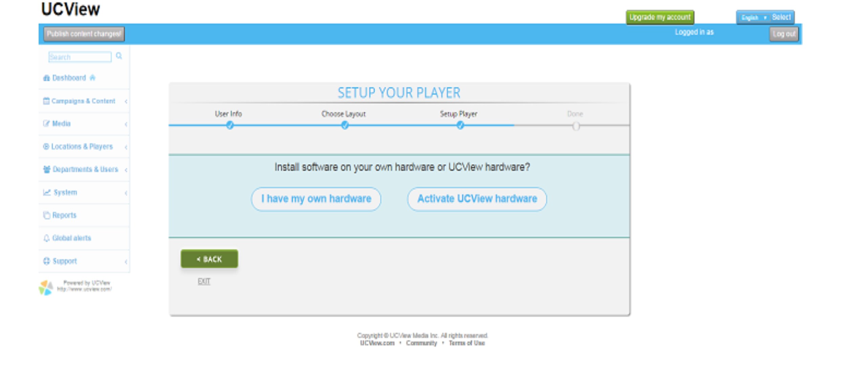Open the UCView.com footer link
The height and width of the screenshot is (373, 868).
(x=377, y=343)
